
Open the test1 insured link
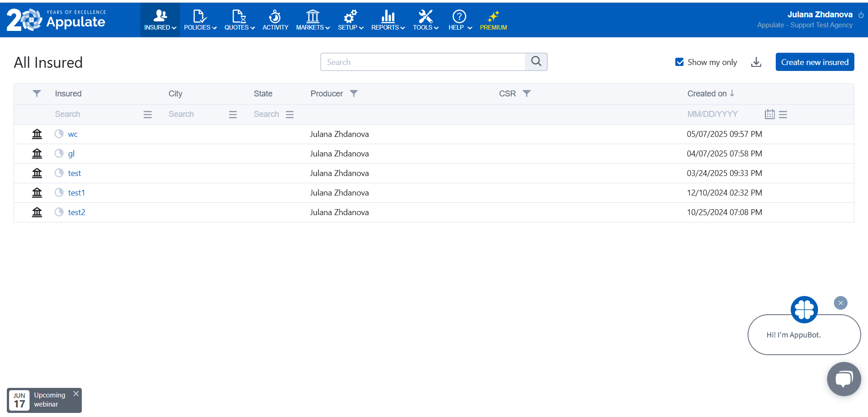pyautogui.click(x=76, y=193)
